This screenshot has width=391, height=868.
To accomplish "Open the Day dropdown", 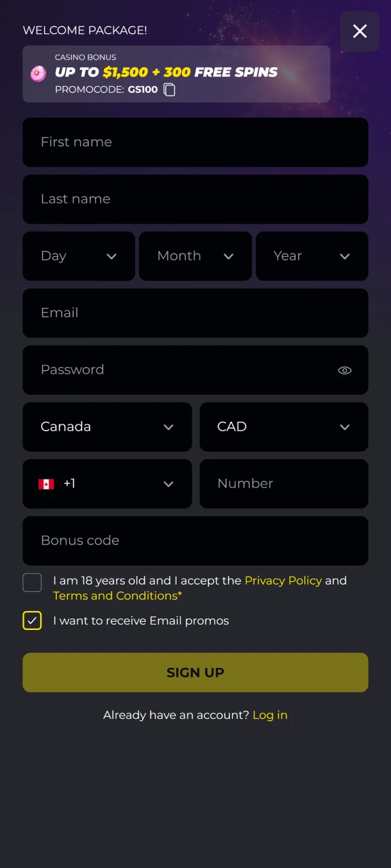I will pyautogui.click(x=79, y=256).
